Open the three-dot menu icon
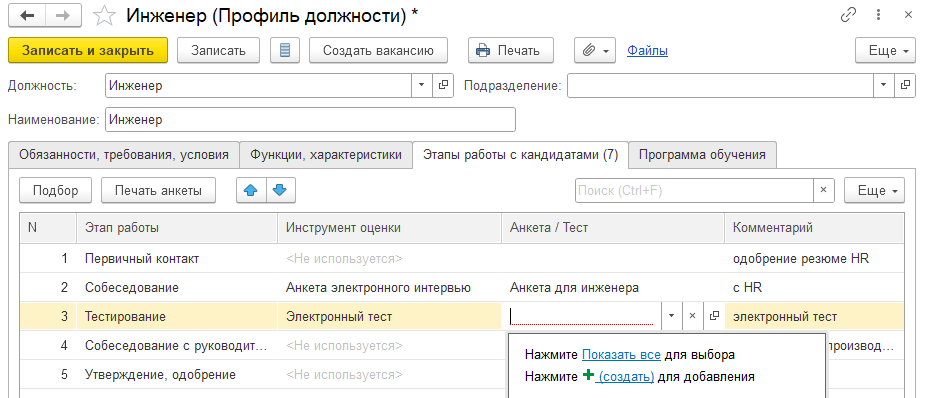926x398 pixels. coord(879,15)
